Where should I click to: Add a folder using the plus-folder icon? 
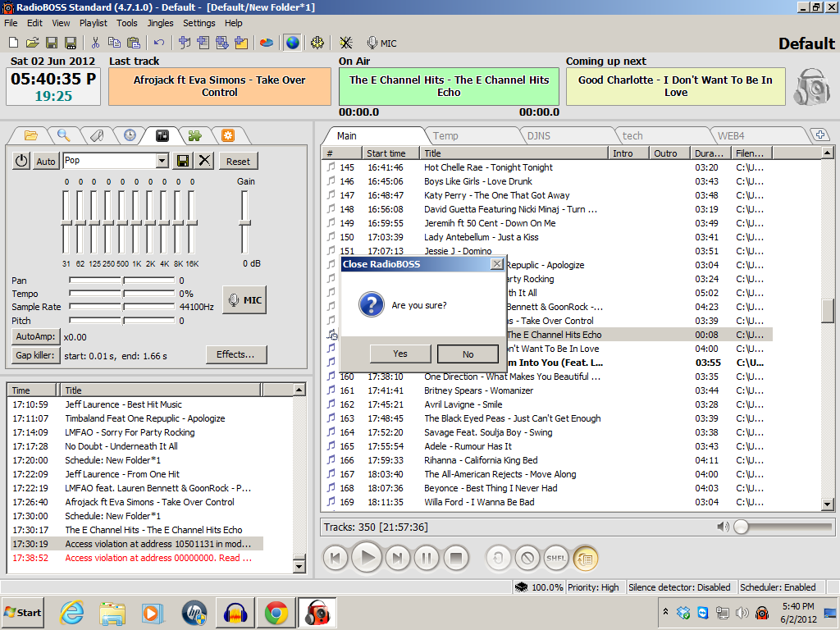(241, 43)
